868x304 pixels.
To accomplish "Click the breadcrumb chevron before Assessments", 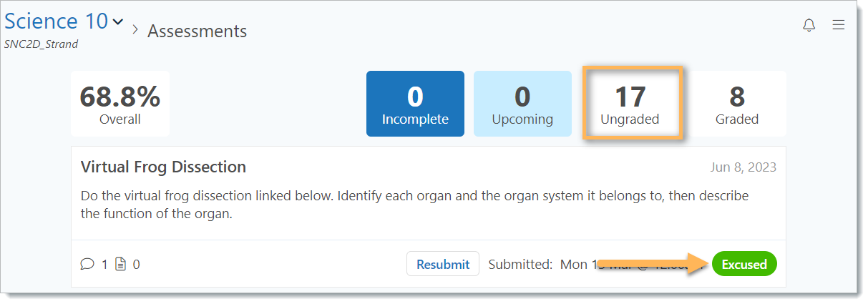I will point(135,30).
